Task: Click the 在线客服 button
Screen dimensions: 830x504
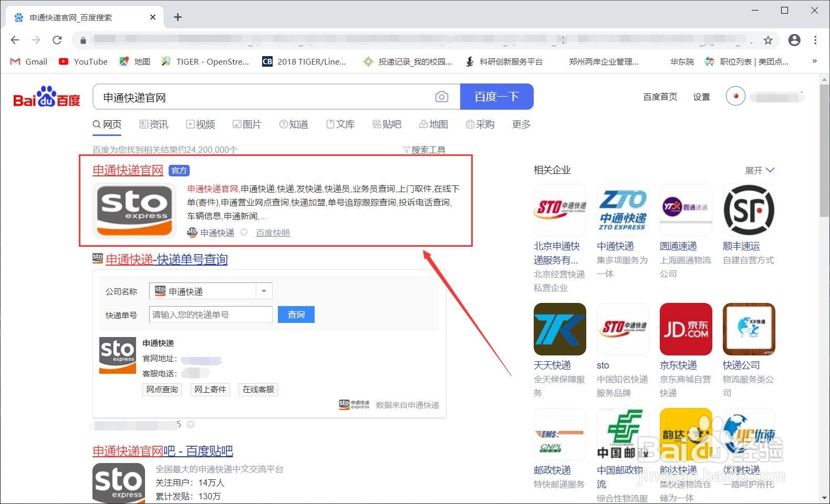Action: tap(258, 390)
